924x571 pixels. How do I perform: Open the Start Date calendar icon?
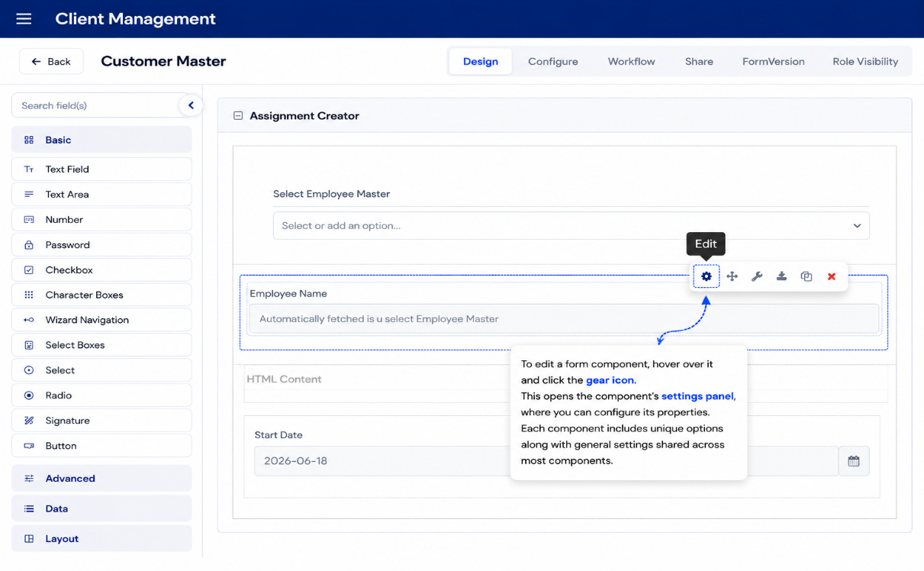point(854,461)
